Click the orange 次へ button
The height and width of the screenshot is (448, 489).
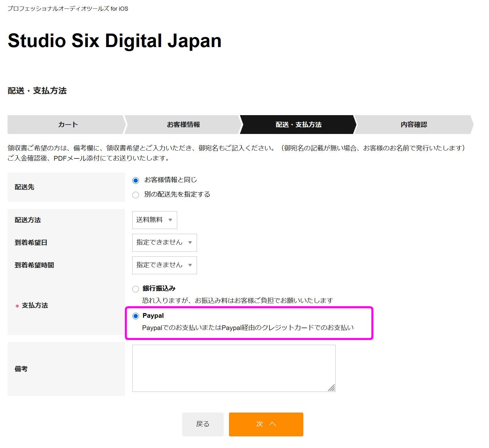(266, 424)
